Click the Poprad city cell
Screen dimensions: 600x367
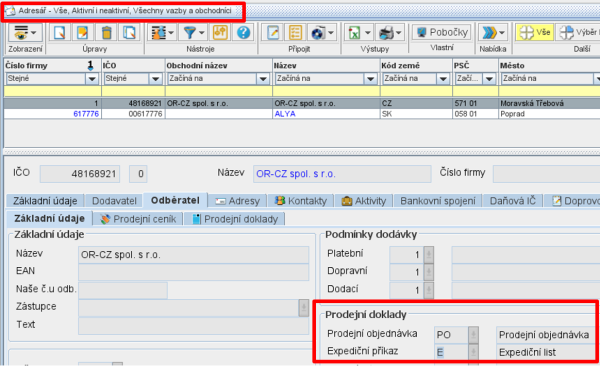click(x=512, y=114)
